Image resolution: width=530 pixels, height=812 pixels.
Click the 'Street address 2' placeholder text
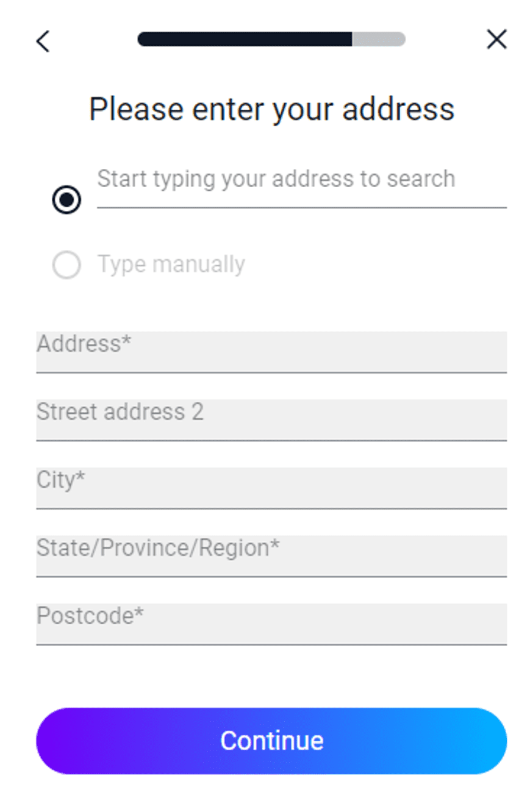[120, 412]
